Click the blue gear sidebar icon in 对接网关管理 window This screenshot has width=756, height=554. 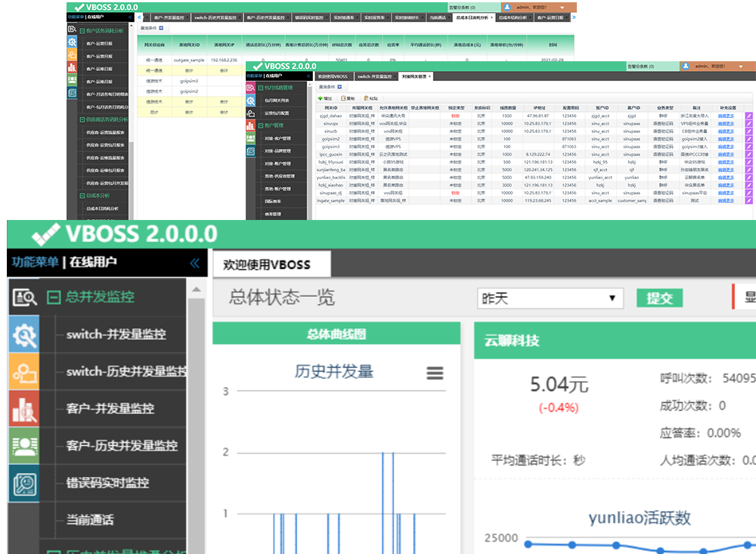[x=251, y=101]
